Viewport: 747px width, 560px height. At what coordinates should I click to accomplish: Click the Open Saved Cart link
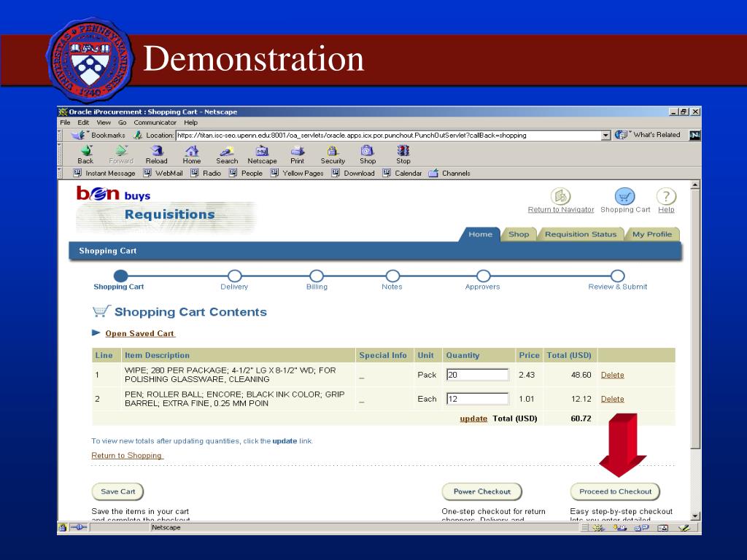[140, 333]
